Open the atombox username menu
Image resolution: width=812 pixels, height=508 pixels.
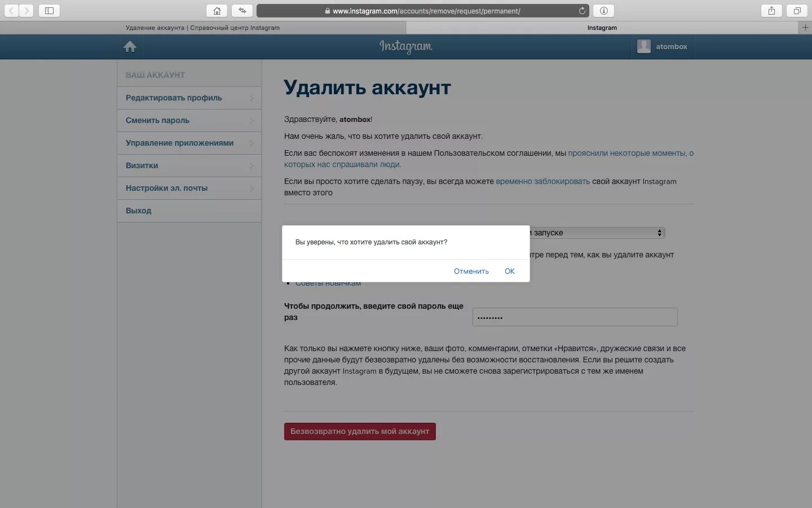coord(671,47)
